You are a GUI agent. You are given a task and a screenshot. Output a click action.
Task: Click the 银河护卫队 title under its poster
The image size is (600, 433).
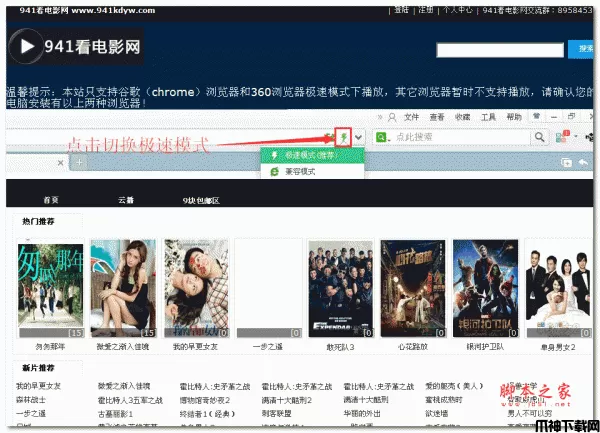point(485,347)
